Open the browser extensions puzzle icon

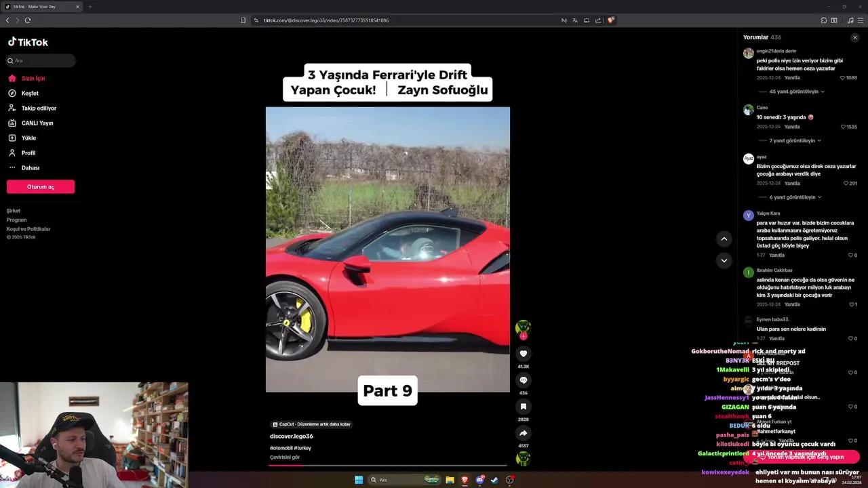point(824,20)
